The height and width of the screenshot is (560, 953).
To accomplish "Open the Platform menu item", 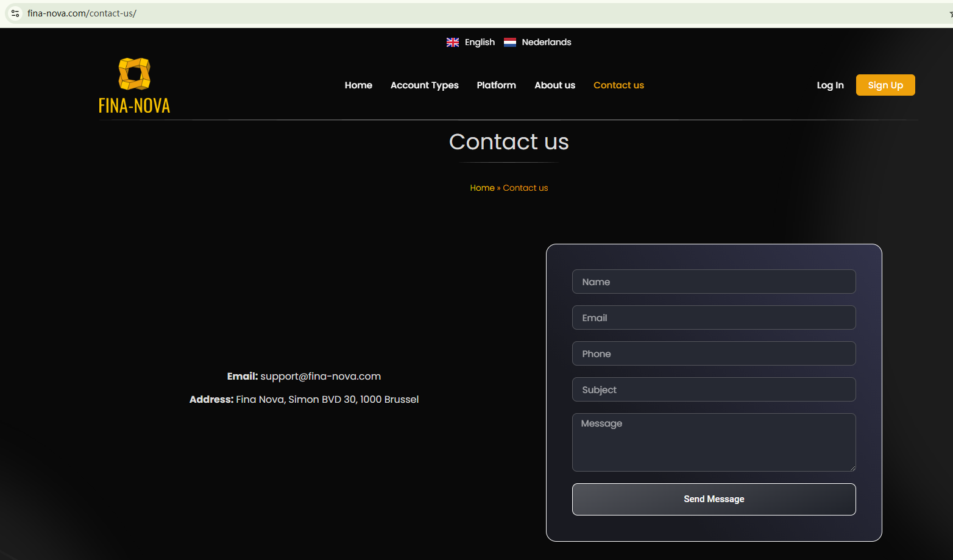I will [x=497, y=85].
